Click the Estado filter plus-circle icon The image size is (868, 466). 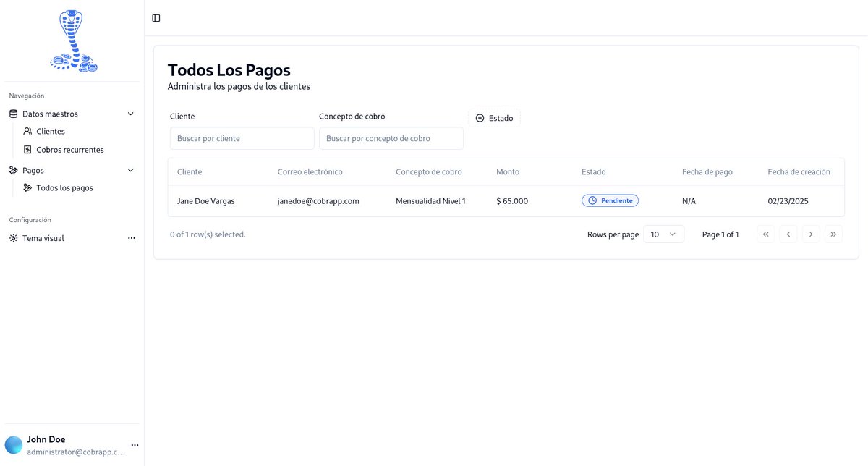tap(480, 117)
